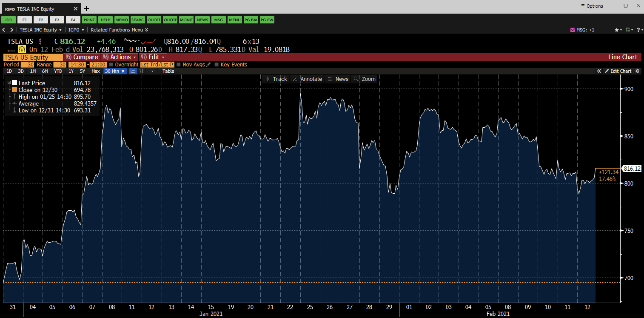Open the IGPO function dropdown
Viewport: 644px width, 318px height.
77,30
